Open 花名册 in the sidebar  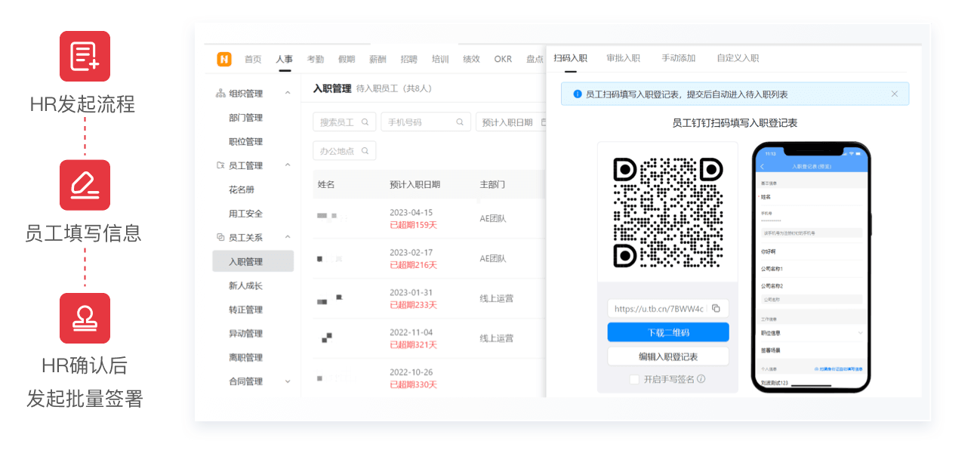(242, 190)
